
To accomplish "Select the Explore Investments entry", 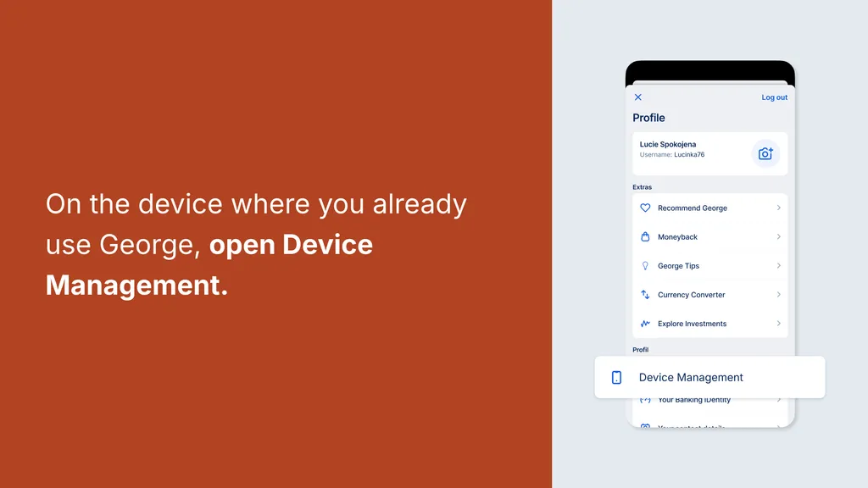I will tap(710, 323).
